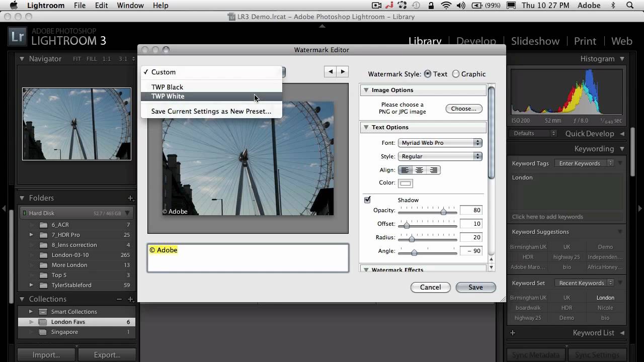Toggle the Shadow checkbox

[367, 200]
